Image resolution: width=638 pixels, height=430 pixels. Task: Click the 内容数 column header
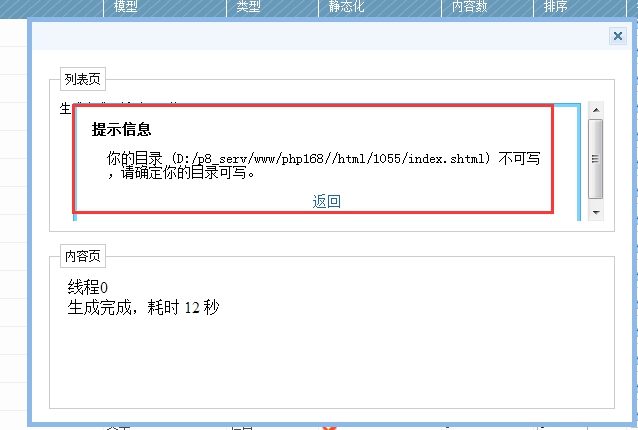pyautogui.click(x=469, y=7)
